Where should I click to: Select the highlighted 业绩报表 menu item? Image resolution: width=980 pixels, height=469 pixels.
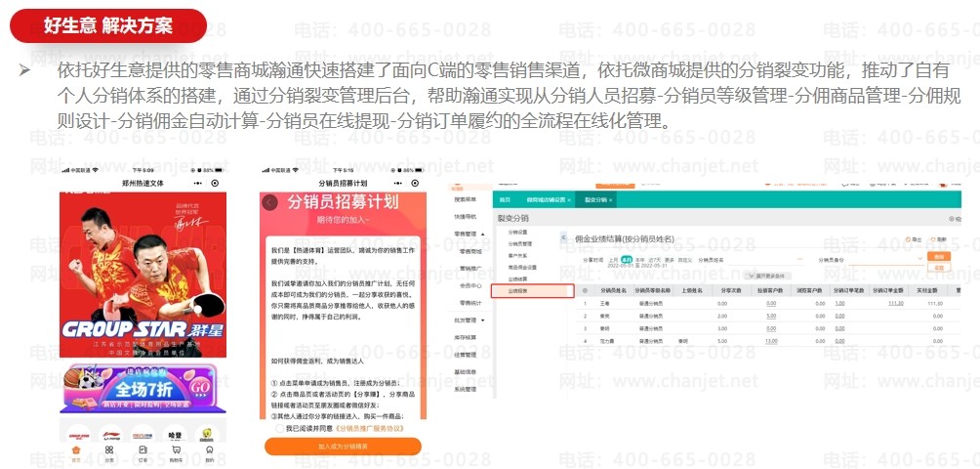(x=533, y=291)
